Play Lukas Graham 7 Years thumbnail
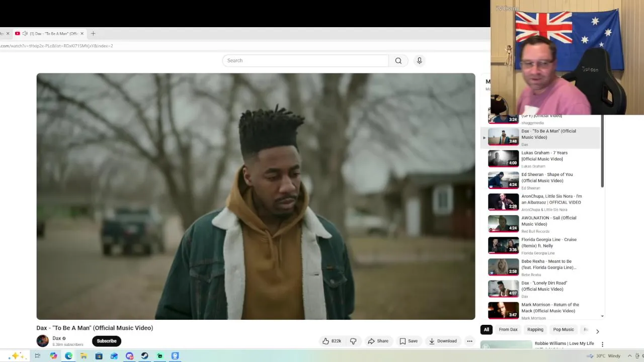The height and width of the screenshot is (362, 644). click(x=503, y=158)
